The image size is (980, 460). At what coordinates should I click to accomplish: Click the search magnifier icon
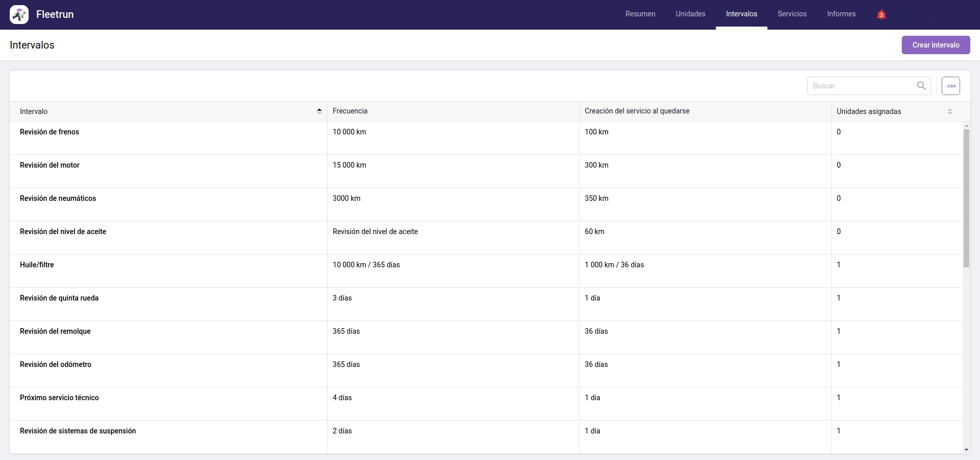coord(921,86)
